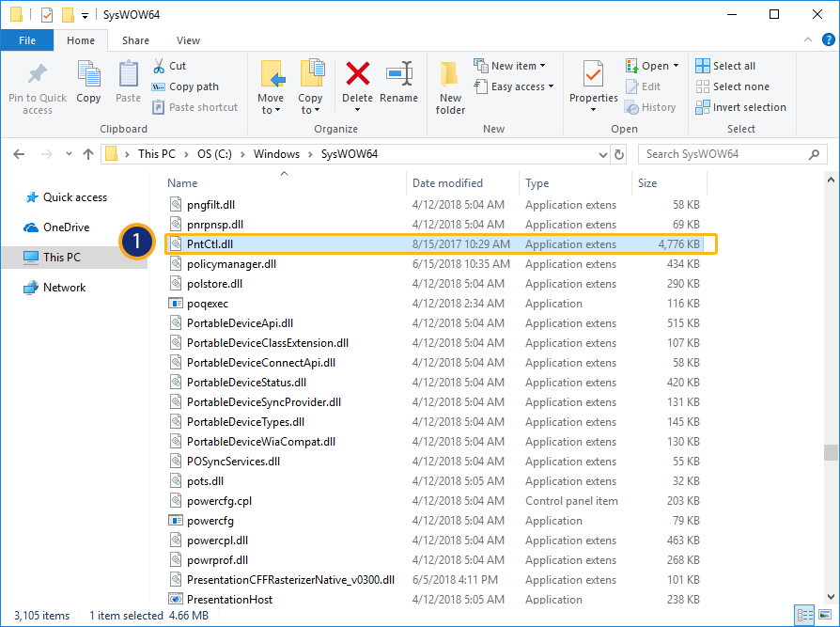Click Copy path in Clipboard group

[x=186, y=86]
